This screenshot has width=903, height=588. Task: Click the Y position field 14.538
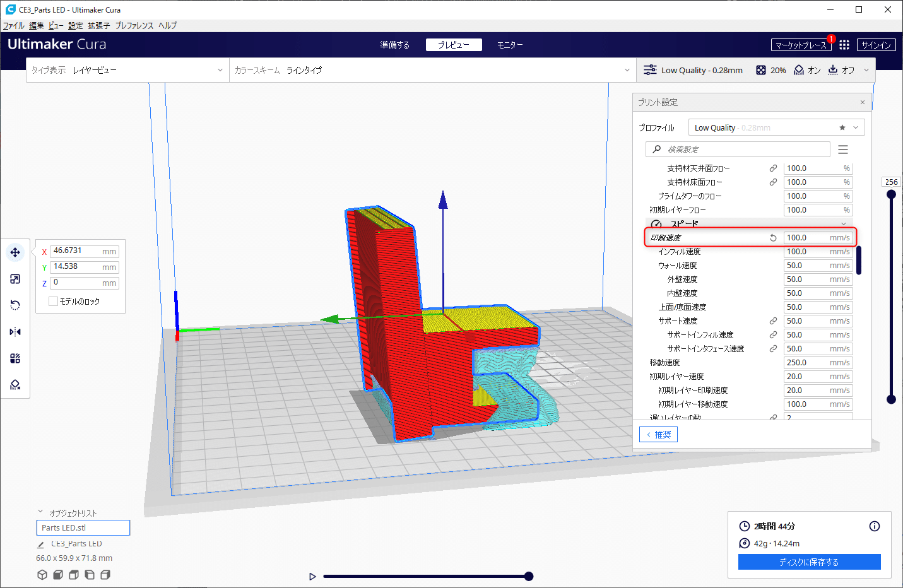click(x=85, y=267)
